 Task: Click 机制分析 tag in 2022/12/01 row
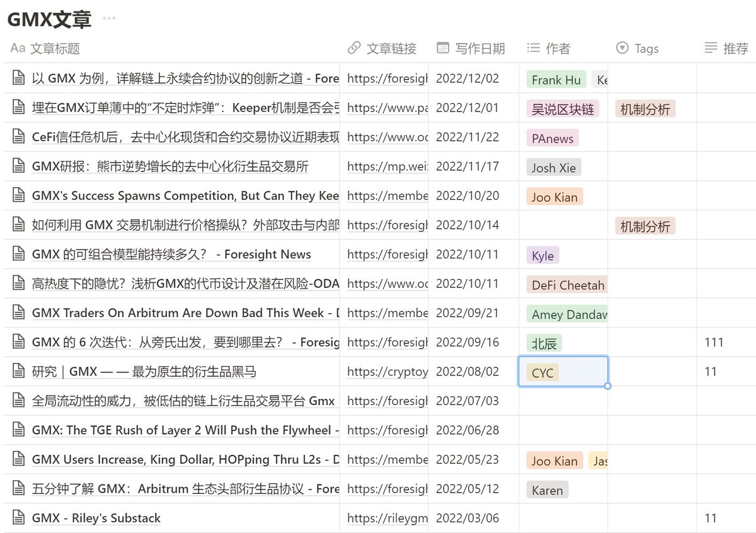pos(645,109)
